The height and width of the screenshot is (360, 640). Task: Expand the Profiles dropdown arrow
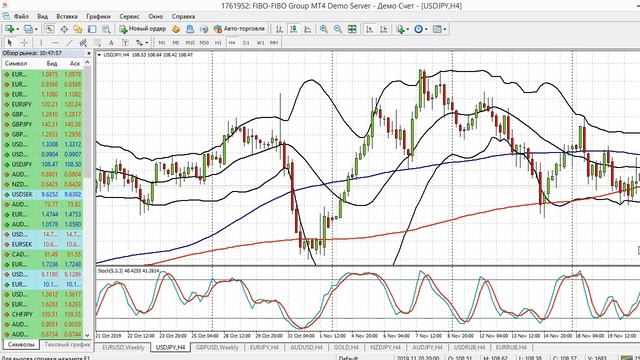pos(36,29)
